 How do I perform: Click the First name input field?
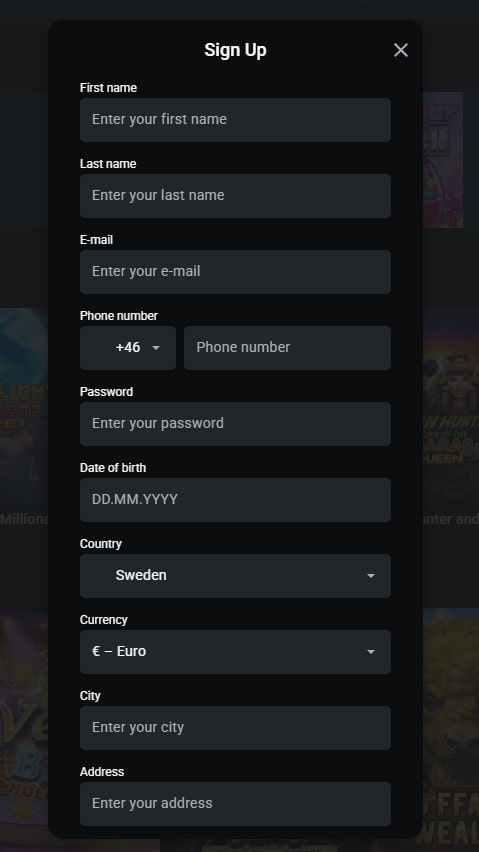[235, 120]
